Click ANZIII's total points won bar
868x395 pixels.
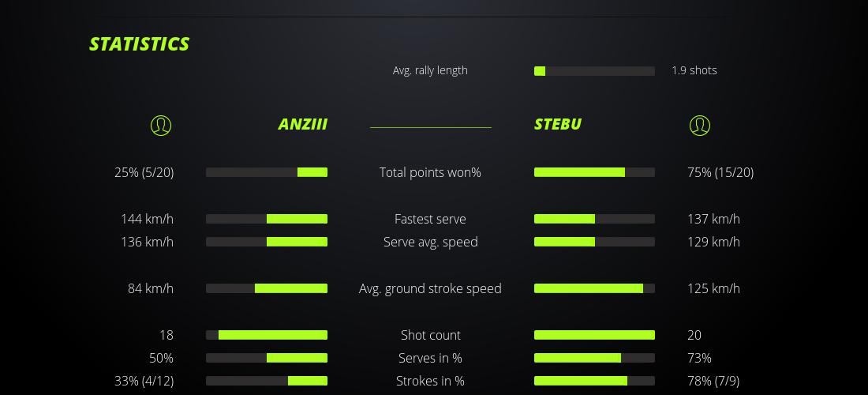(x=267, y=172)
